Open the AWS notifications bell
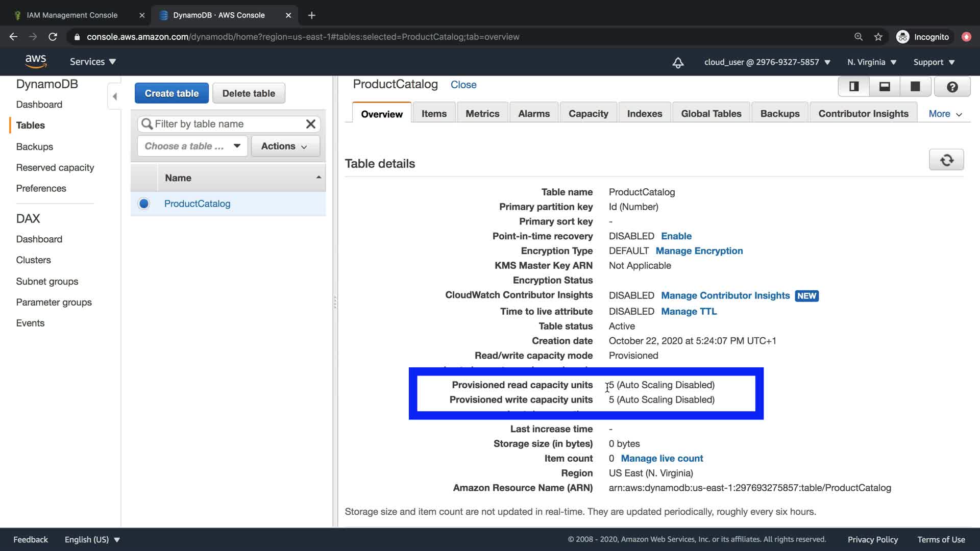This screenshot has height=551, width=980. coord(678,62)
